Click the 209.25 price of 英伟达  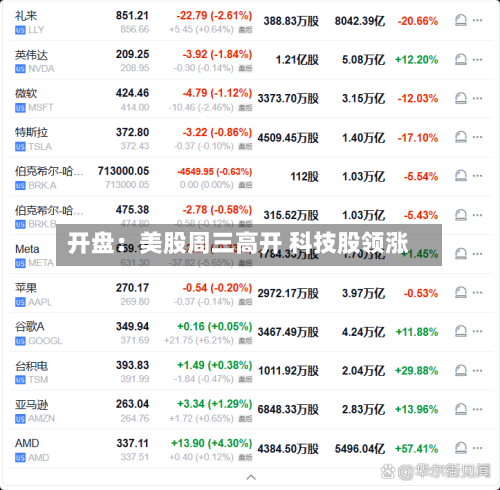[x=132, y=54]
